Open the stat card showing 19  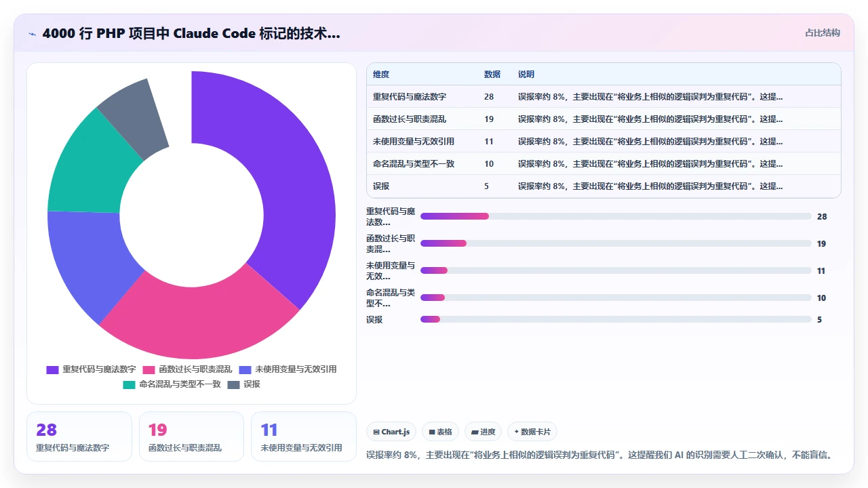click(x=191, y=436)
